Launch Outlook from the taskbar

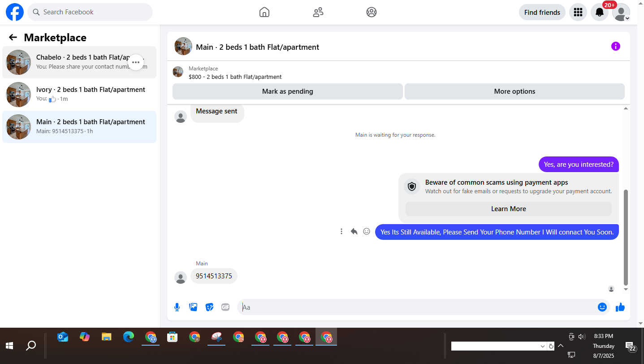(x=63, y=337)
